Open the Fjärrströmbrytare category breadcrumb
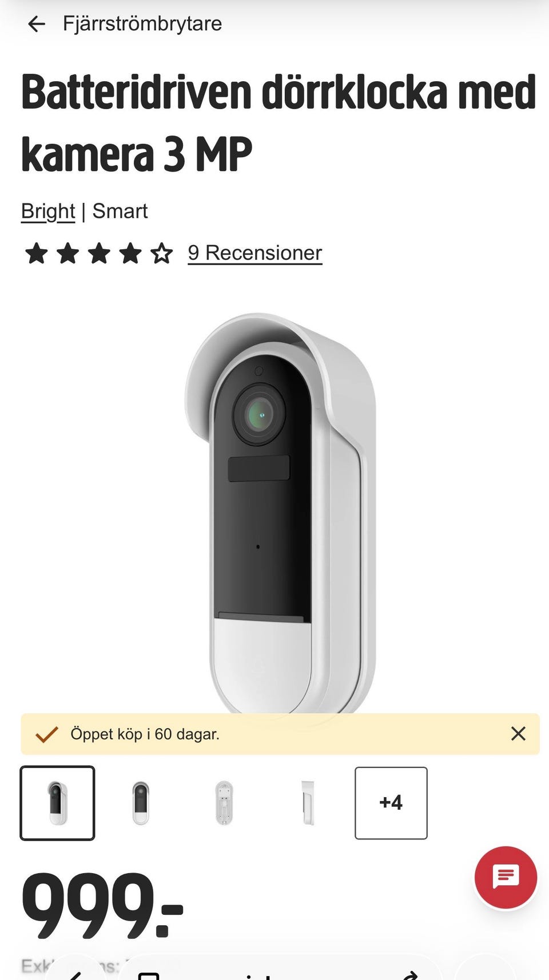 pyautogui.click(x=142, y=23)
